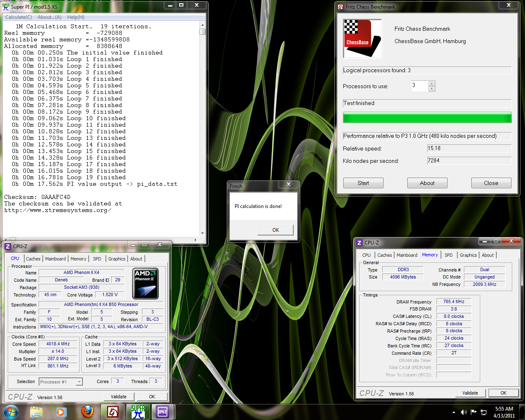Screen dimensions: 525x420
Task: Click OK in memory timings CPU-Z window
Action: (503, 393)
